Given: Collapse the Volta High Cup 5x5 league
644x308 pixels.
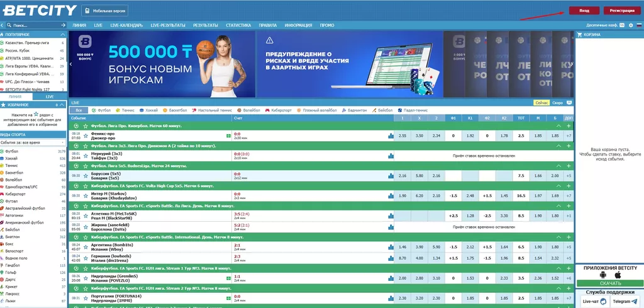Looking at the screenshot, I should [558, 186].
